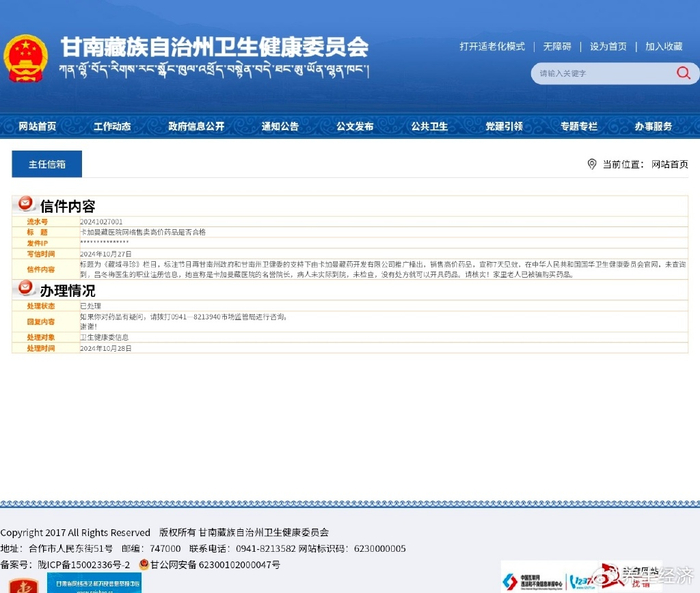Open 公共卫生 navigation item
This screenshot has height=593, width=700.
(429, 126)
